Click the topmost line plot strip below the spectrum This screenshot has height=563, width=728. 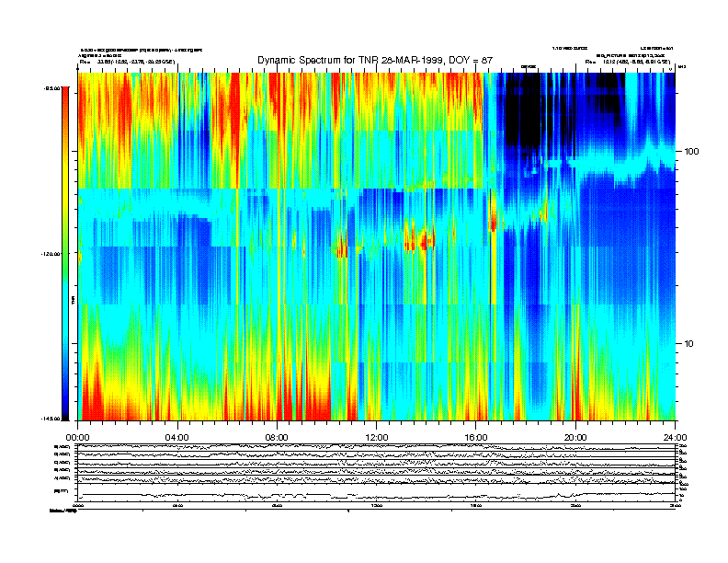point(376,447)
